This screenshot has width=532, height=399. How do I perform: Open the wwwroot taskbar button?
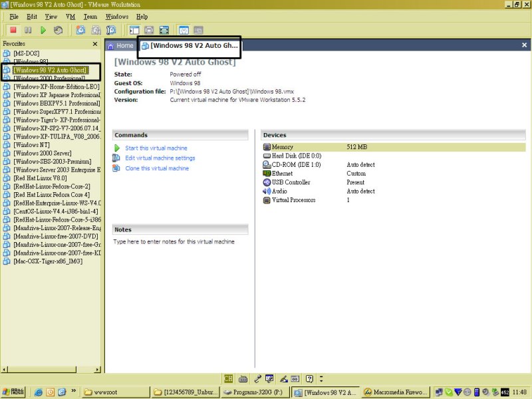(x=116, y=392)
